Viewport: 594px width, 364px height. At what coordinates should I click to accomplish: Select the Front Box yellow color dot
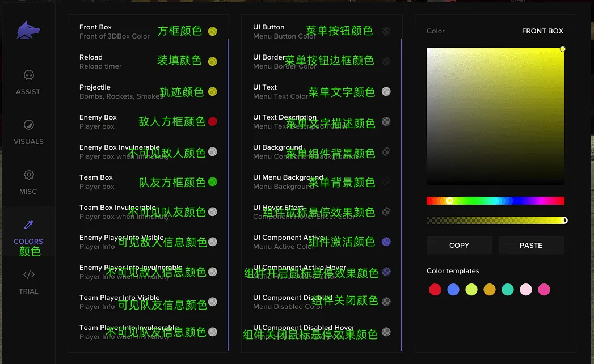click(x=213, y=31)
